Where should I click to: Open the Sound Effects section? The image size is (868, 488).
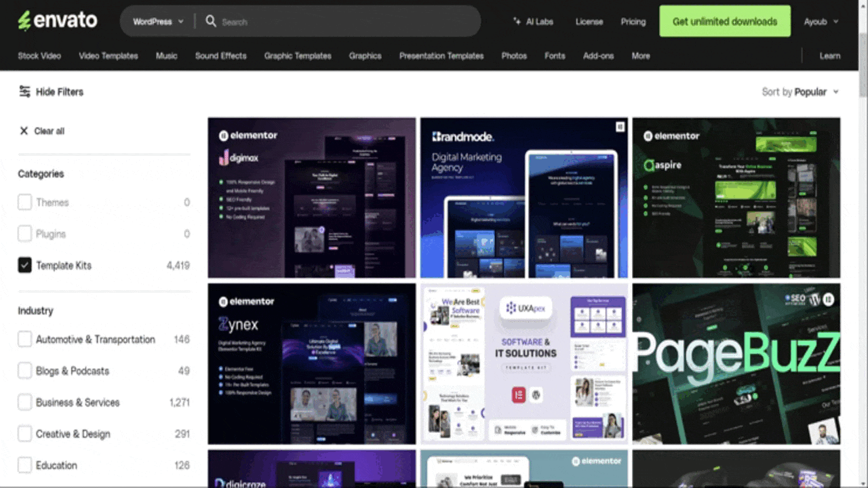pyautogui.click(x=221, y=56)
